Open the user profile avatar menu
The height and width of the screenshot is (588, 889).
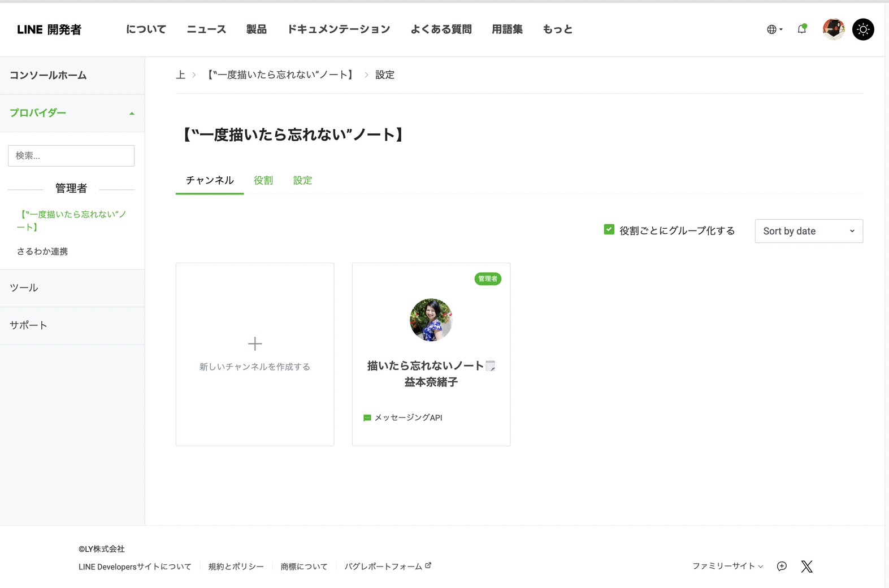[834, 29]
